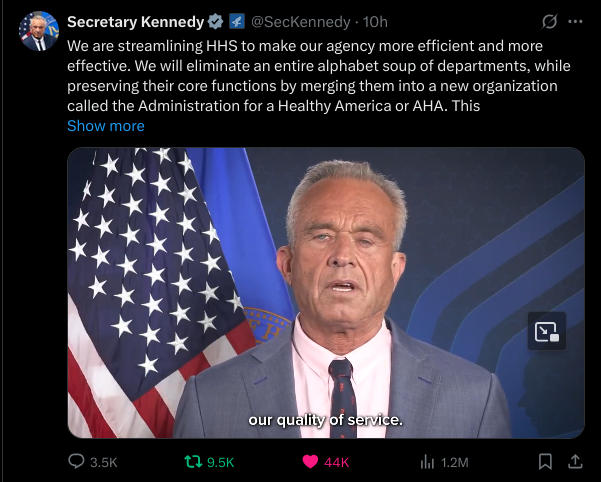Image resolution: width=601 pixels, height=482 pixels.
Task: Share the post using the upload-arrow icon
Action: [575, 461]
